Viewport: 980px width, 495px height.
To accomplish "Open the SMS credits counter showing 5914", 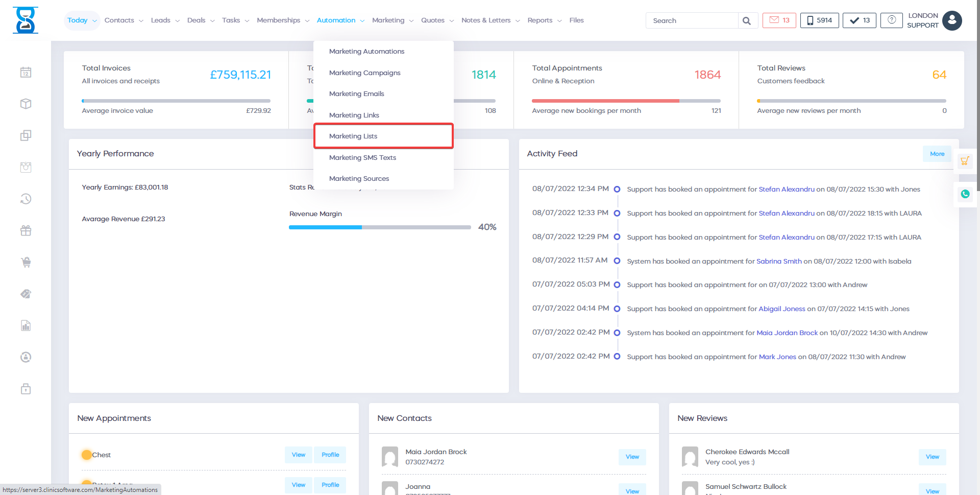I will 819,20.
